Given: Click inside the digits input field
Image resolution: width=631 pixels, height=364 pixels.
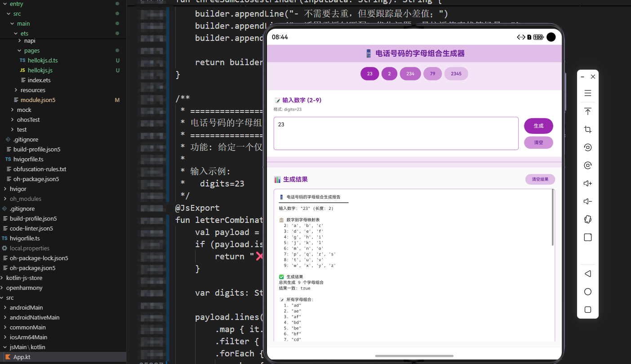Looking at the screenshot, I should (395, 133).
